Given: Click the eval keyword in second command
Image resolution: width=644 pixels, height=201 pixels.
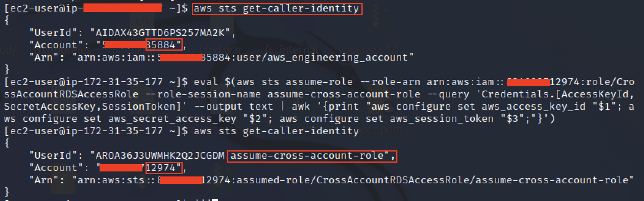Looking at the screenshot, I should [x=206, y=82].
